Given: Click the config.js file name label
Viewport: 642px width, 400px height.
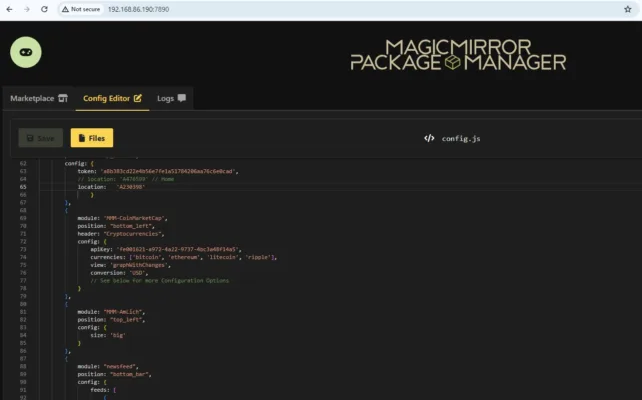Looking at the screenshot, I should tap(461, 139).
